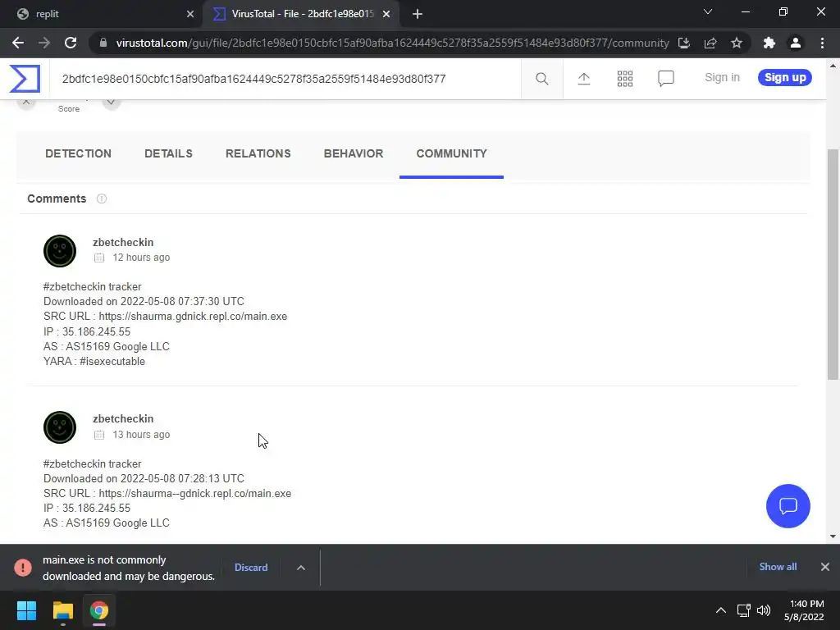The height and width of the screenshot is (630, 840).
Task: Click the Sign in link
Action: pos(722,78)
